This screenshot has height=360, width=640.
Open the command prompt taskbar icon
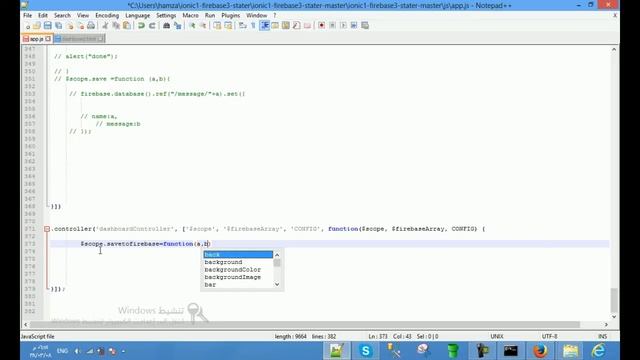pos(511,351)
